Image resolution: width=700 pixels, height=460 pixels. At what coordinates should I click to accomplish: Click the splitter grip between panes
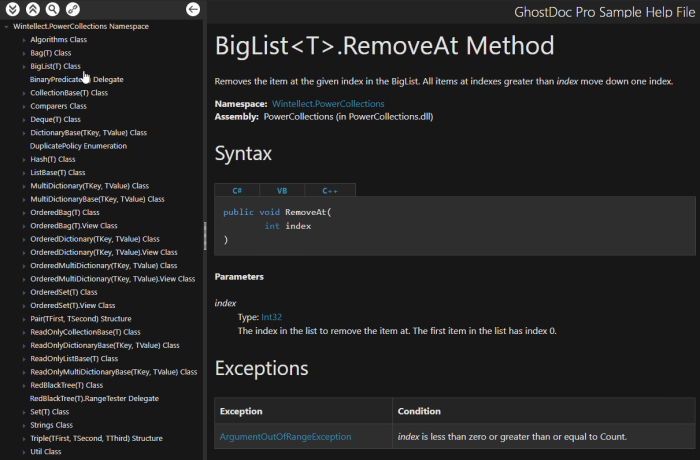click(x=205, y=236)
